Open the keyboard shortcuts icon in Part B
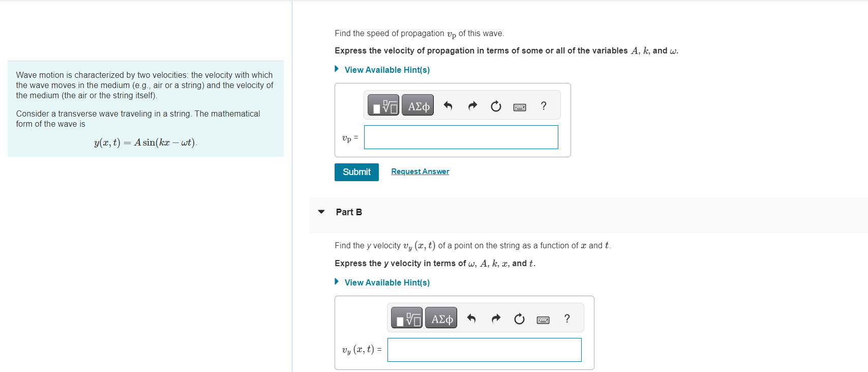Image resolution: width=868 pixels, height=372 pixels. [x=543, y=319]
